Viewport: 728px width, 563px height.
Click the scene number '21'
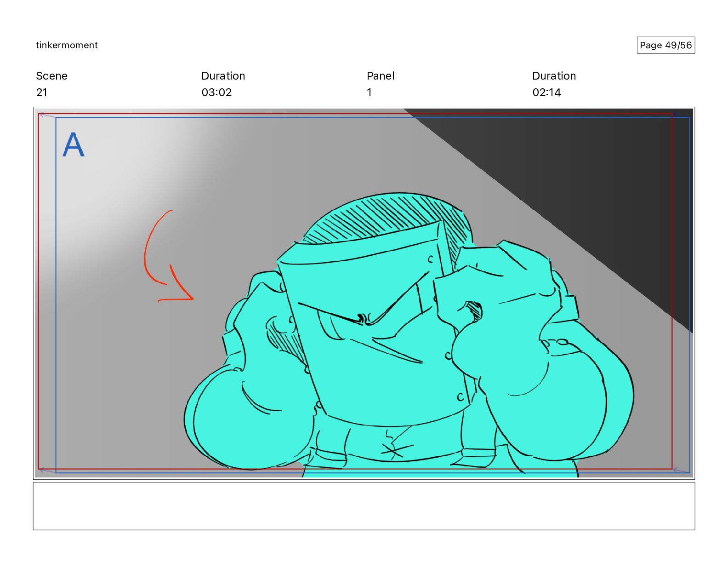tap(41, 92)
